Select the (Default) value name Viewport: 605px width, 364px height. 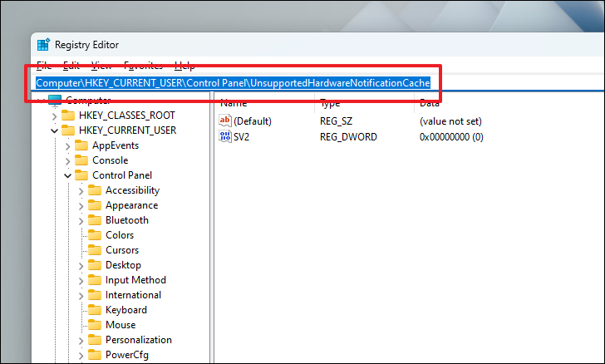point(253,121)
